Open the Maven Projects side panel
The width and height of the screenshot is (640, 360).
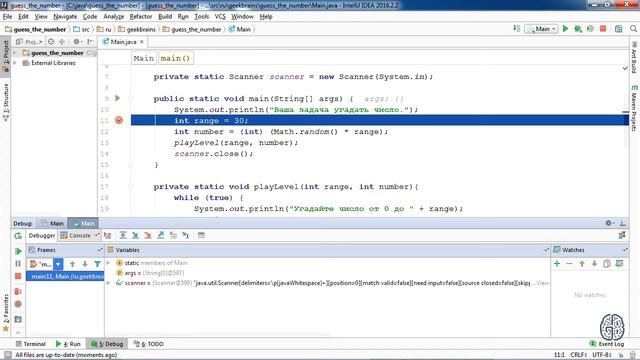coord(634,108)
